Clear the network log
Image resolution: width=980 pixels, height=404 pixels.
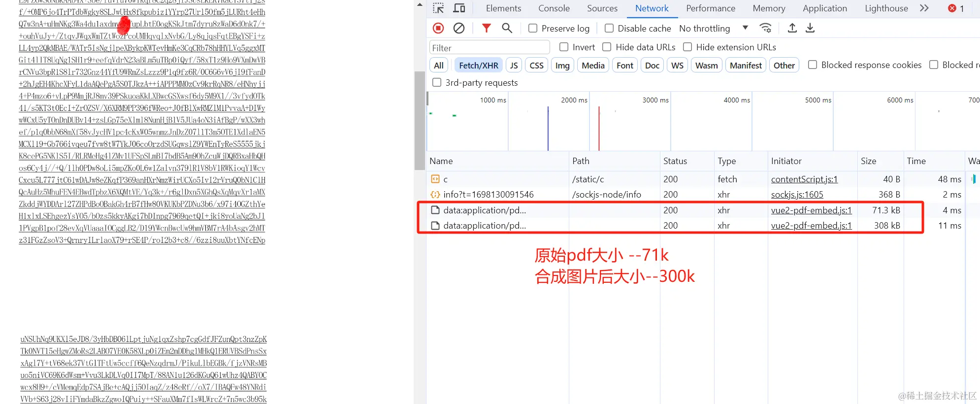(459, 28)
